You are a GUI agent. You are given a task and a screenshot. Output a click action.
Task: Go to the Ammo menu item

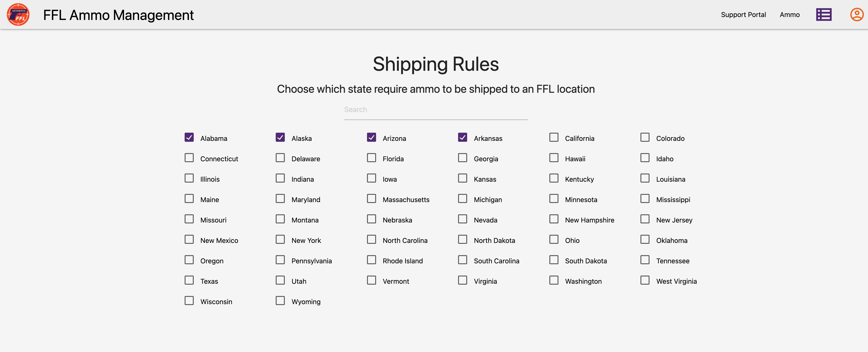(x=789, y=15)
